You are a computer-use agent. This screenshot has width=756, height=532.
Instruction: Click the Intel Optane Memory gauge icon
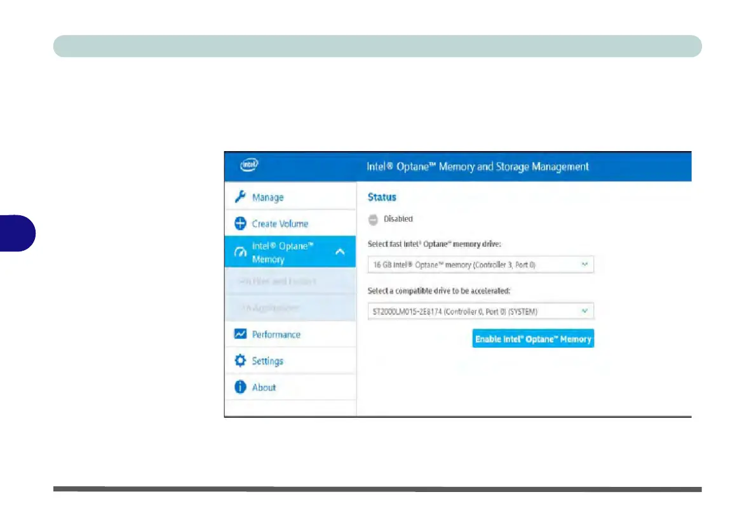(x=240, y=252)
